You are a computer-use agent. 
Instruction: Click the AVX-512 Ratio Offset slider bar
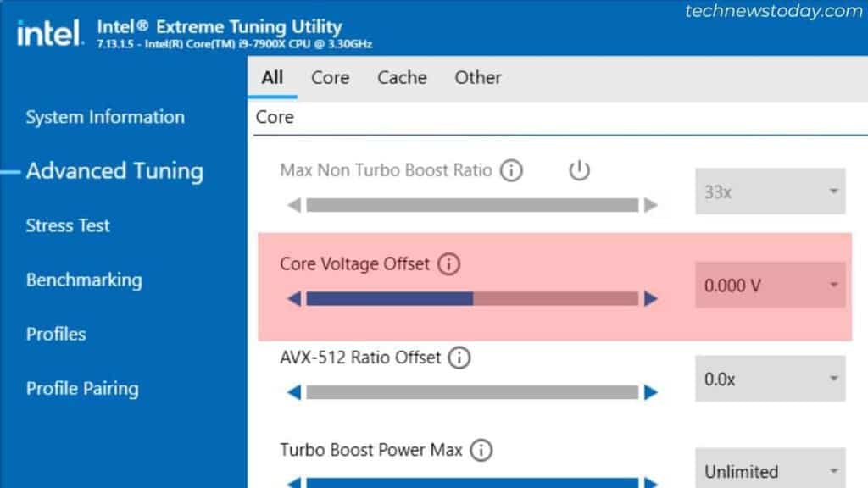(x=472, y=392)
